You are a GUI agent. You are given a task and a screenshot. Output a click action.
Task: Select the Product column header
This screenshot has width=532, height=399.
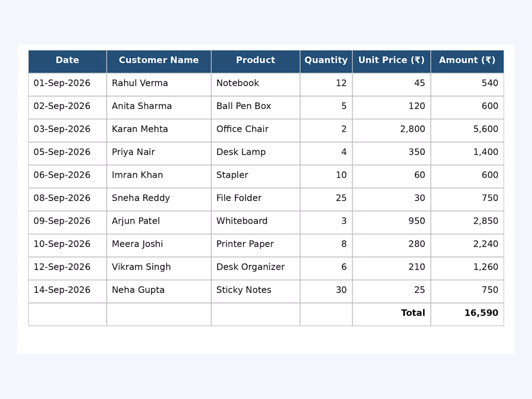(x=255, y=61)
